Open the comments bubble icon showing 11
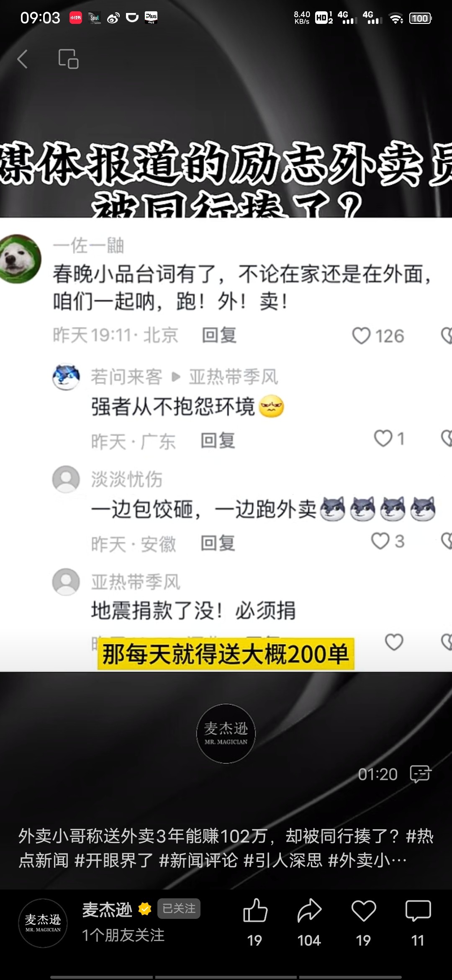Image resolution: width=452 pixels, height=980 pixels. 418,910
